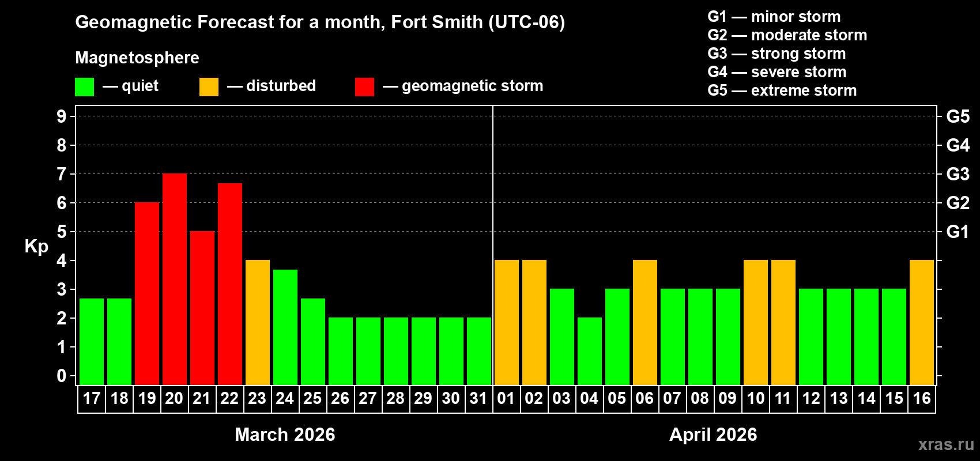980x461 pixels.
Task: Click date label 18 on axis
Action: 119,399
